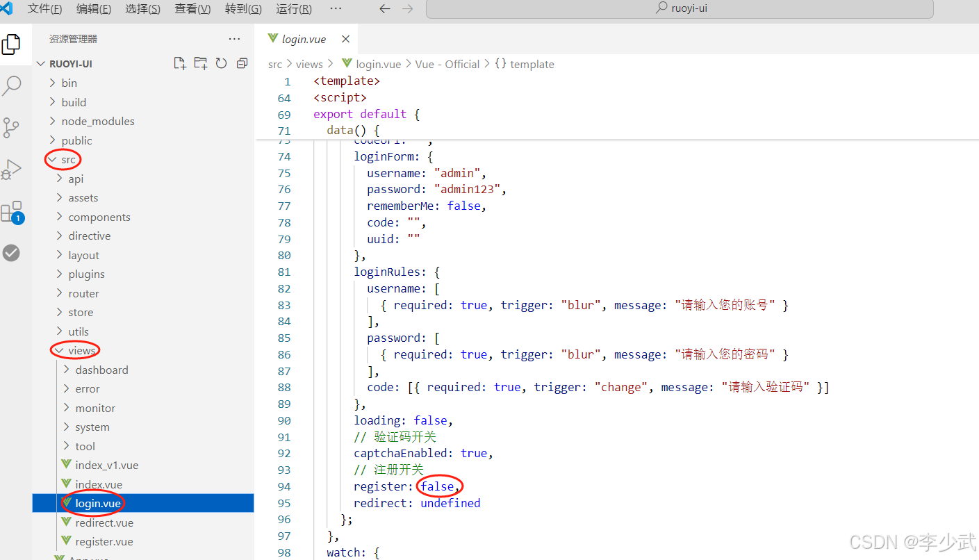The height and width of the screenshot is (560, 979).
Task: Open redirect.vue file
Action: point(143,522)
